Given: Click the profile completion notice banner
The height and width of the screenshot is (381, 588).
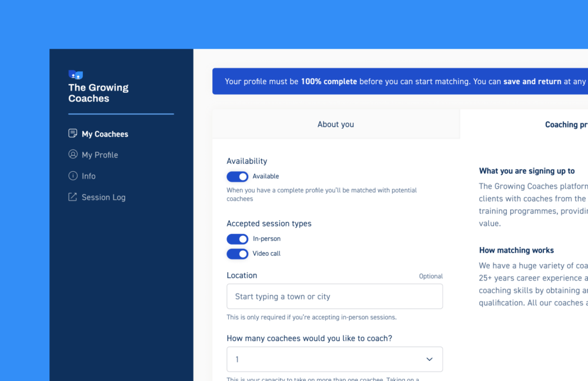Looking at the screenshot, I should tap(400, 81).
